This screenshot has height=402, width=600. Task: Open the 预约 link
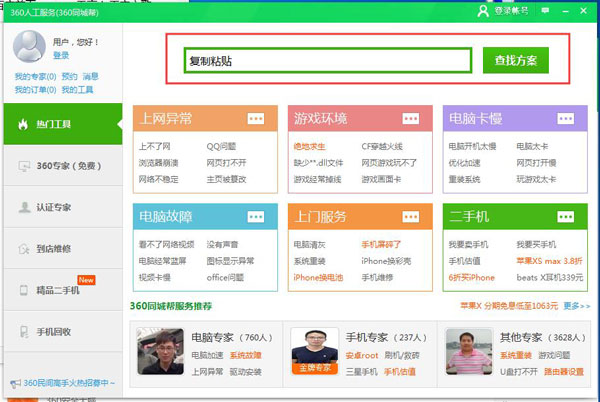tap(69, 76)
